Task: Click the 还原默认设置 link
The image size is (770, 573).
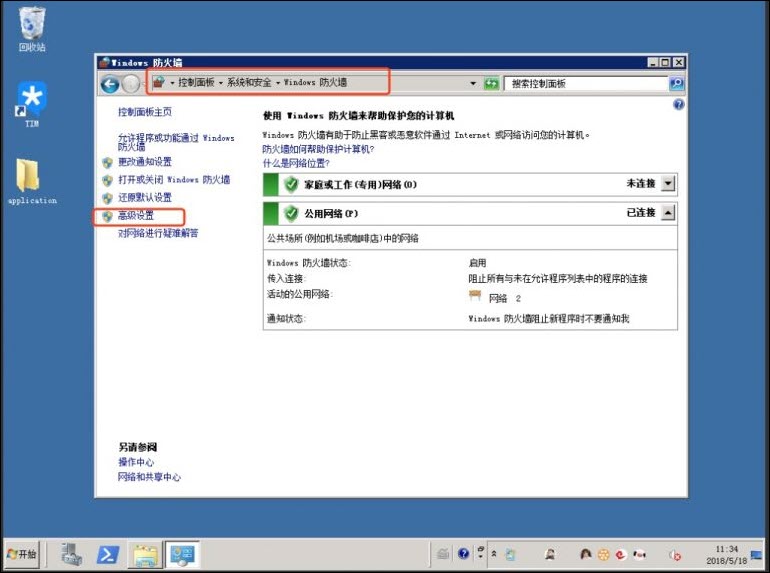Action: (x=145, y=198)
